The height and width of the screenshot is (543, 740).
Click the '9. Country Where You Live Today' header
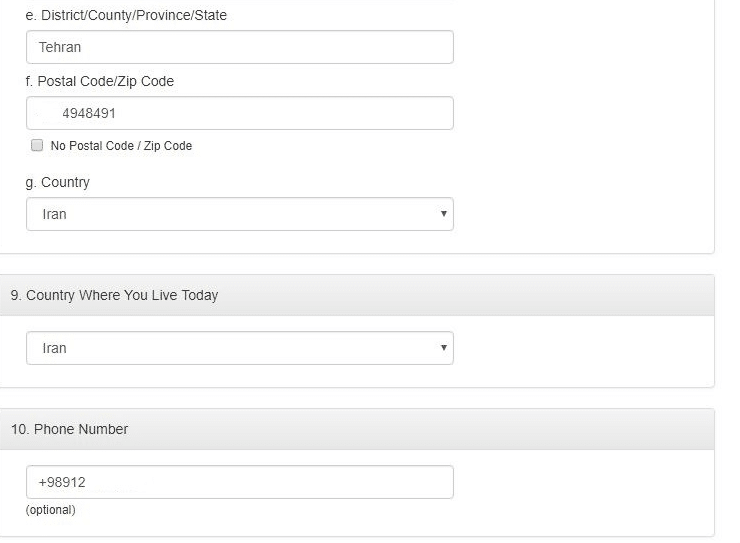[114, 295]
